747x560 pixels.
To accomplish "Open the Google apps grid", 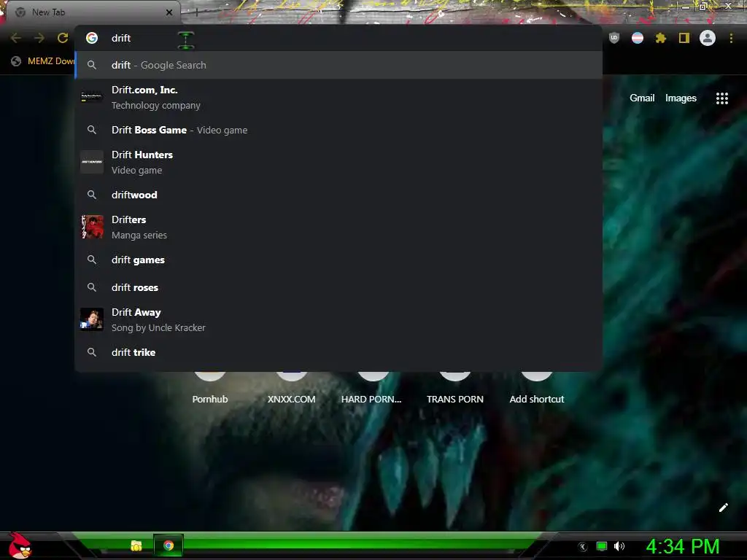I will click(x=721, y=98).
